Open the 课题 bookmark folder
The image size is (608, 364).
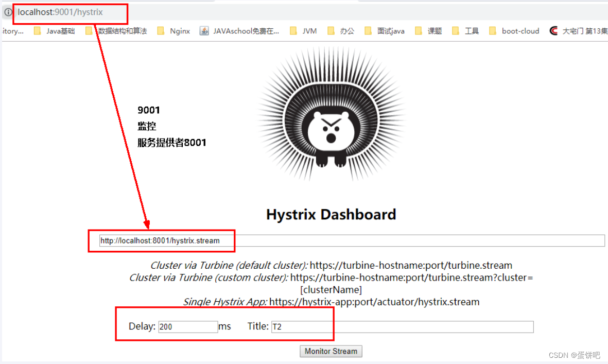tap(428, 31)
